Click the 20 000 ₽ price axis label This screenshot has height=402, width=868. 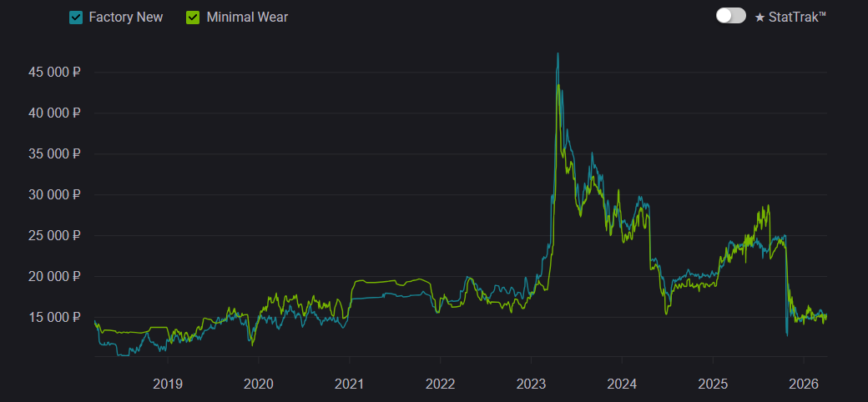point(54,277)
